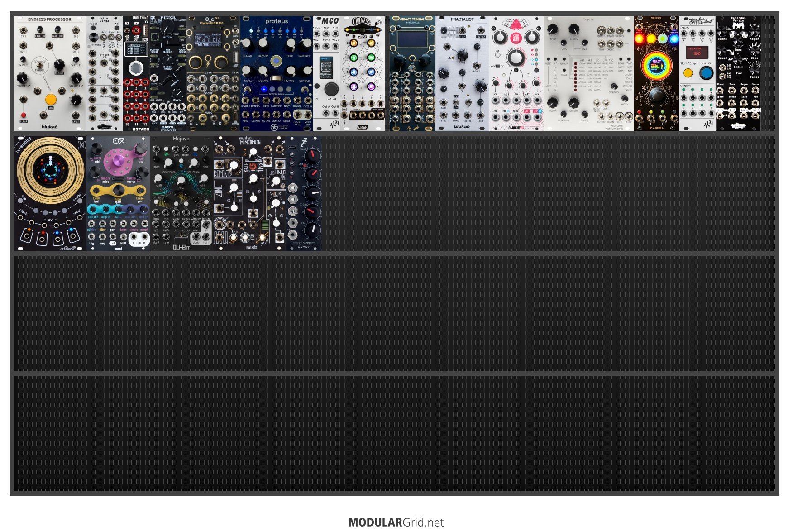Click the blue encoder on Pamela's PRO Workout

tap(706, 72)
